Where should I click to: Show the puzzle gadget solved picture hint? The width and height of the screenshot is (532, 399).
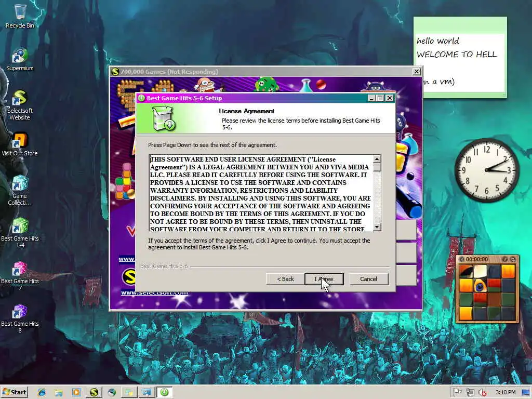click(505, 259)
